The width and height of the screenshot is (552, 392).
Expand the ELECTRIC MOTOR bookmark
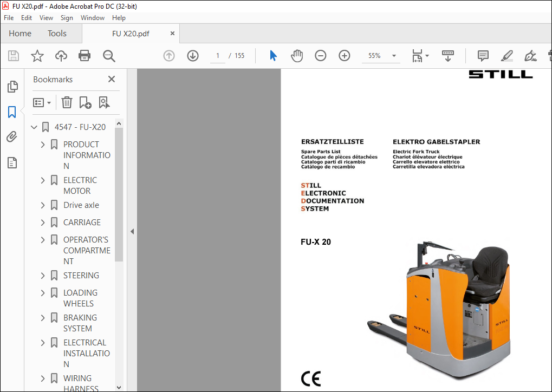pyautogui.click(x=43, y=180)
